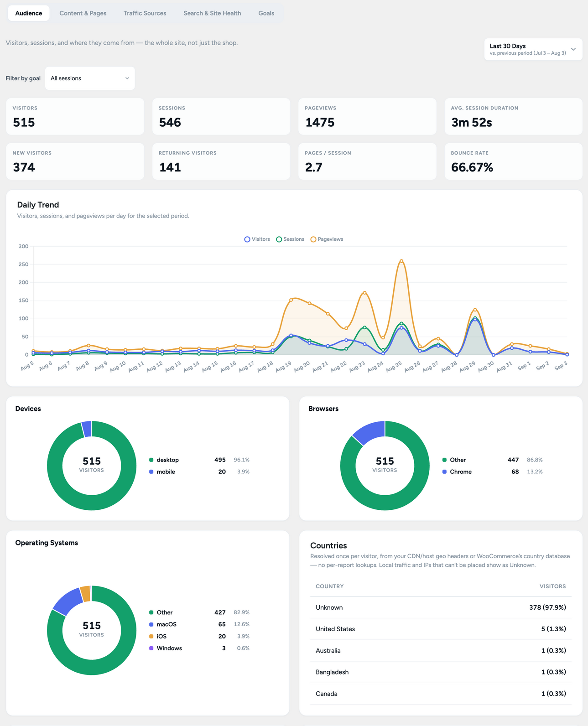Click the Australia country row

(x=441, y=651)
